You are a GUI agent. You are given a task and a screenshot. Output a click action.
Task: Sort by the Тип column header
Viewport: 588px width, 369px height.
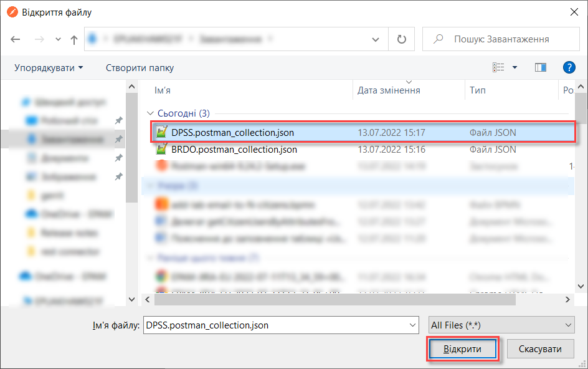[x=477, y=90]
